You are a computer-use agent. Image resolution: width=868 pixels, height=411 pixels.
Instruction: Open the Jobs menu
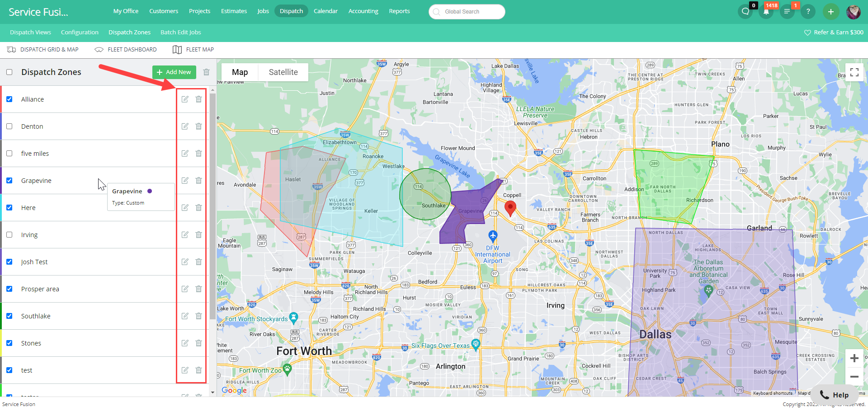click(x=263, y=11)
